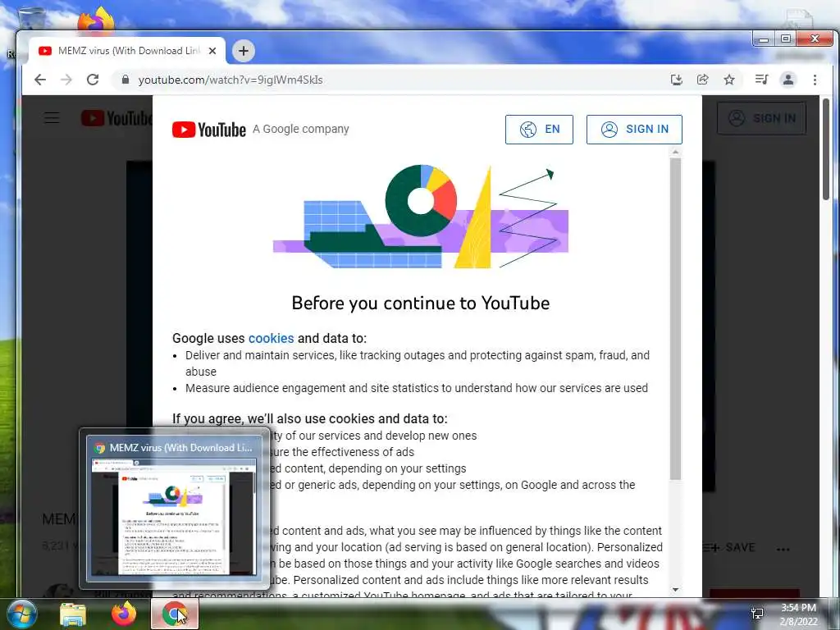Share this page via address bar icon
The width and height of the screenshot is (840, 630).
(x=702, y=80)
